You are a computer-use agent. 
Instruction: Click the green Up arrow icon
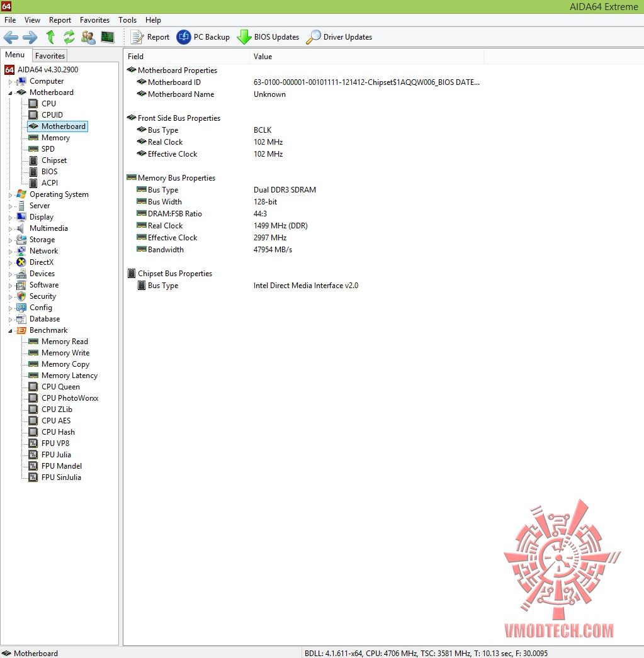[50, 37]
